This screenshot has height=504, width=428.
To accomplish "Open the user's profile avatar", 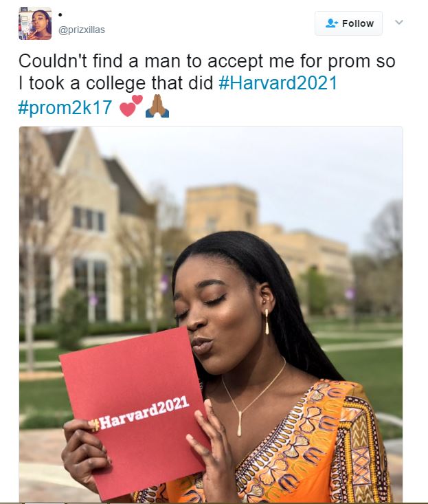I will [35, 23].
